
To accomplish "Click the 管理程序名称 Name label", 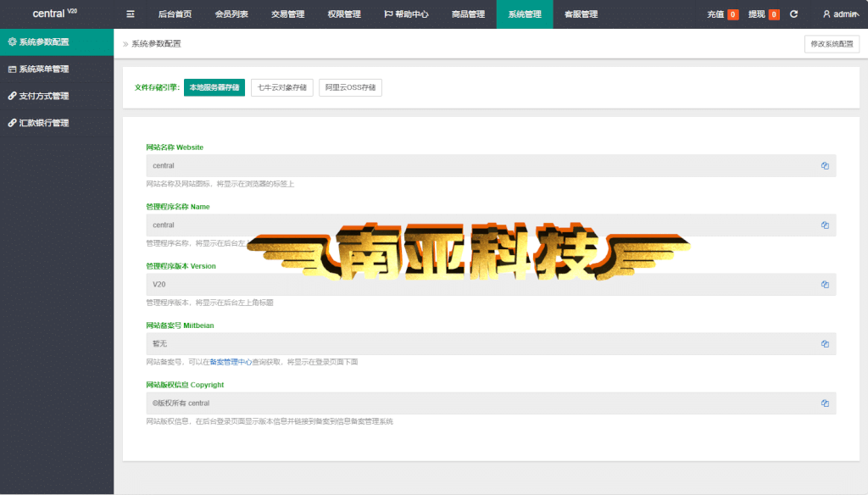I will pyautogui.click(x=178, y=207).
